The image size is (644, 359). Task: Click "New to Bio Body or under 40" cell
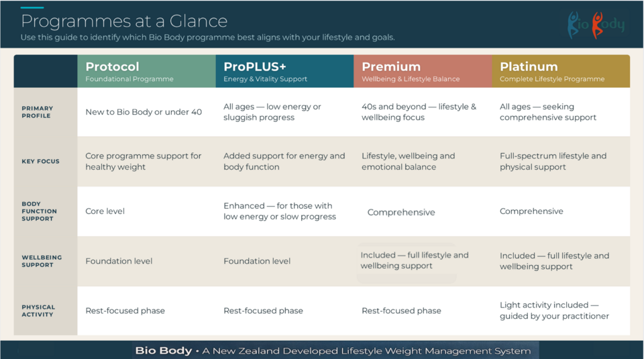click(x=144, y=112)
